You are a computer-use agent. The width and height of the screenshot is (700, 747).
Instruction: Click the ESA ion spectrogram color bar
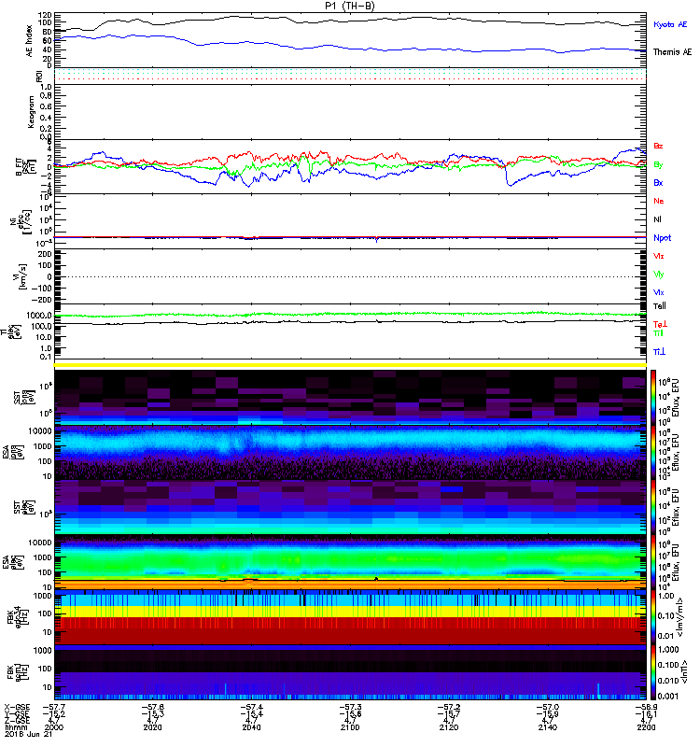point(653,452)
